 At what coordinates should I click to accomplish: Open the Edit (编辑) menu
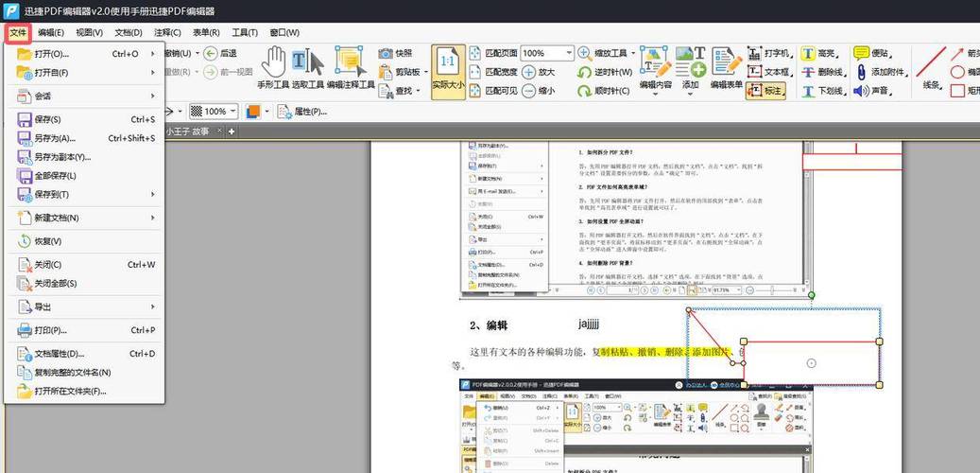(x=51, y=32)
